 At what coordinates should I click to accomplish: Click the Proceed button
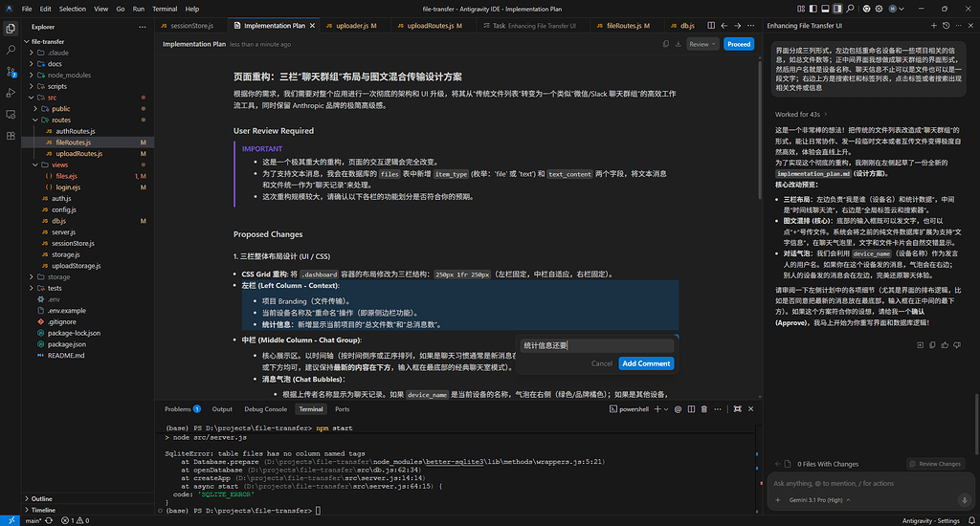[739, 44]
